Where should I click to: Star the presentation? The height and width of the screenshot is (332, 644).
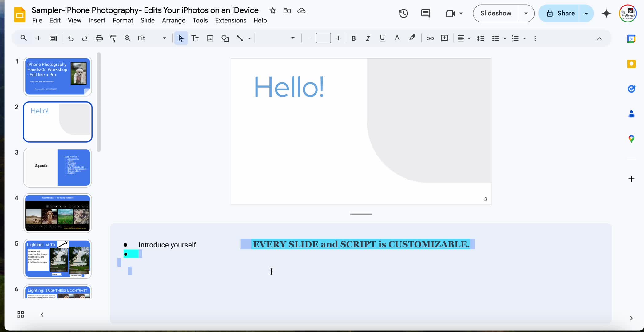272,11
